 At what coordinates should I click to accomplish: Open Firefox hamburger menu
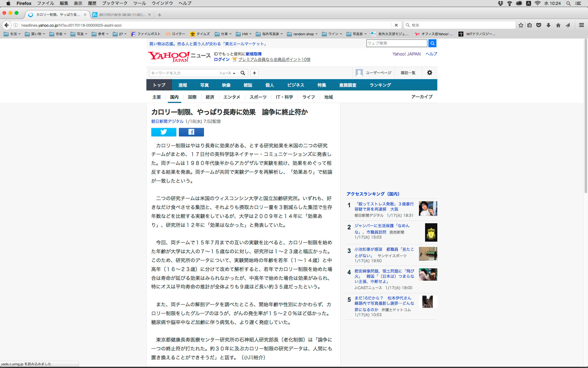pyautogui.click(x=581, y=25)
